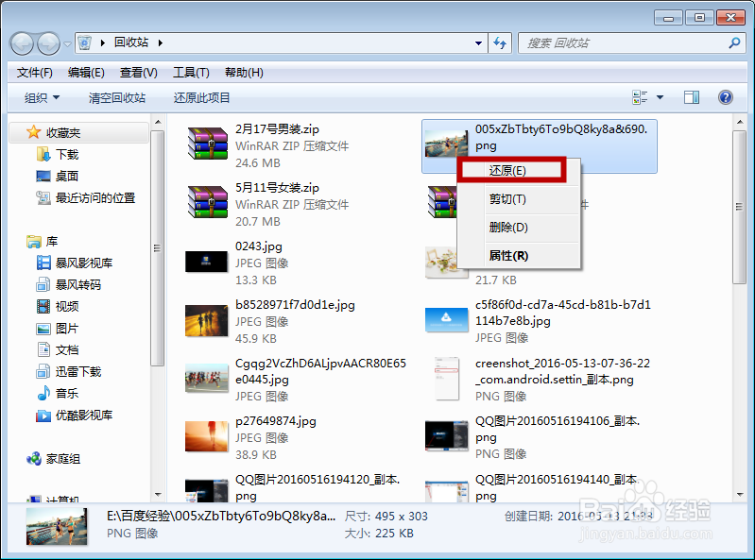Open the 查看(V) menu

click(139, 73)
